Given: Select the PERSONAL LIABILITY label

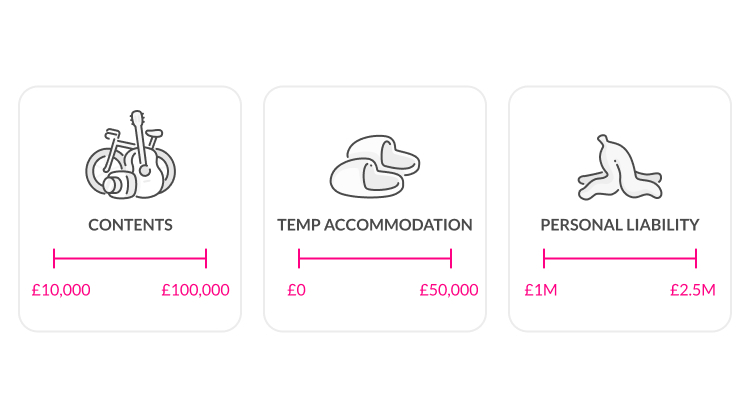Looking at the screenshot, I should click(x=620, y=225).
